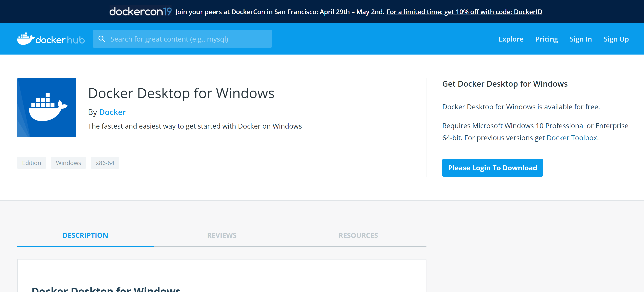Click the Docker Desktop for Windows title
The height and width of the screenshot is (292, 644).
(181, 93)
